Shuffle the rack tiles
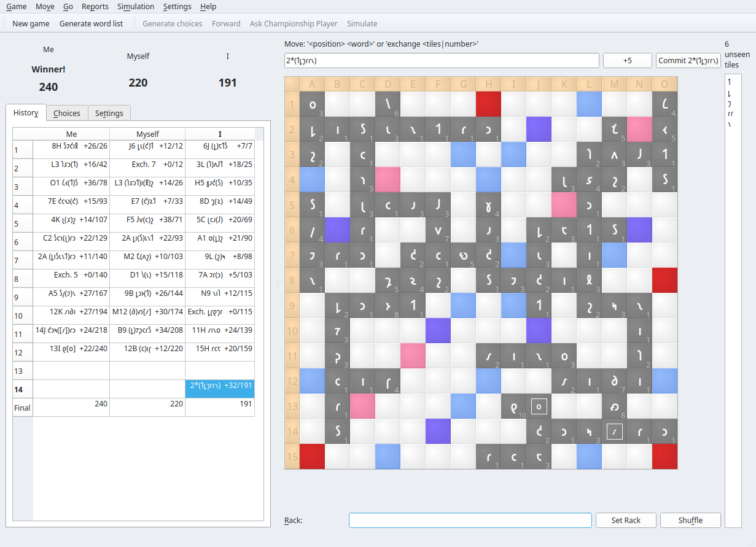756x547 pixels. click(690, 521)
